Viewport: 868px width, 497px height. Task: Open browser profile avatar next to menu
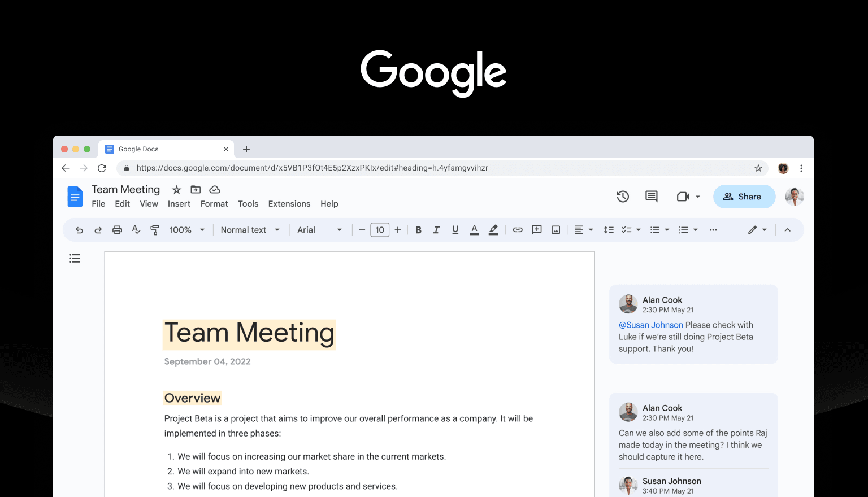click(783, 168)
